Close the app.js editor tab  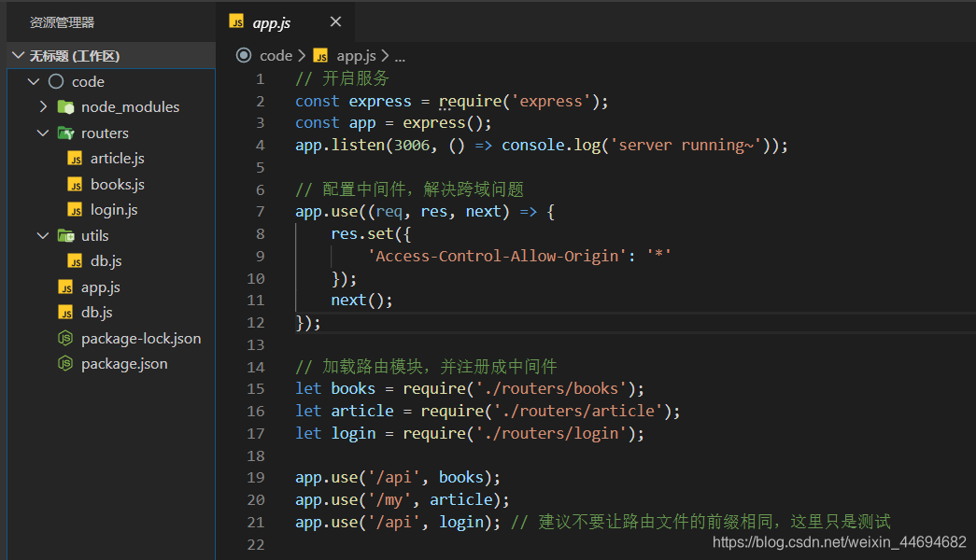[335, 21]
